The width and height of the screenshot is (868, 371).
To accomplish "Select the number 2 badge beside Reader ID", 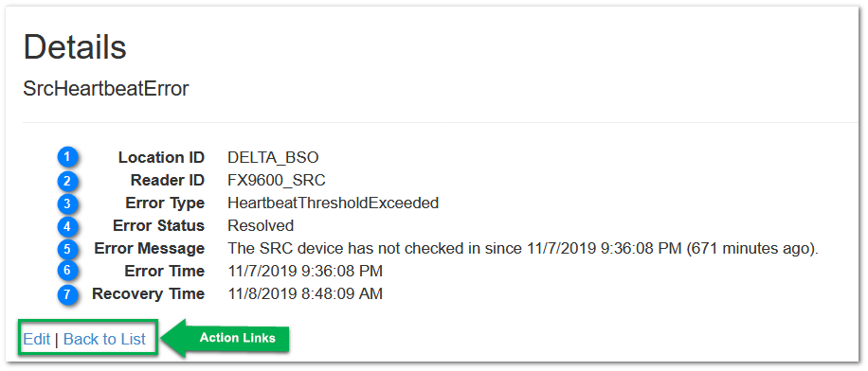I will [x=67, y=180].
